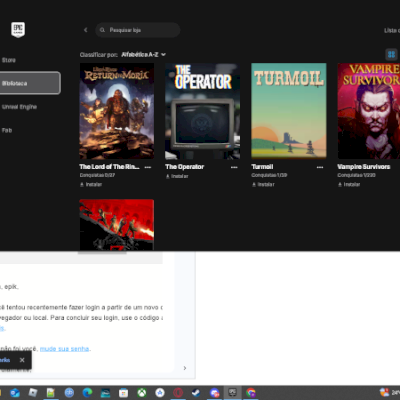
Task: Open Epic Games Launcher taskbar icon
Action: tap(232, 393)
